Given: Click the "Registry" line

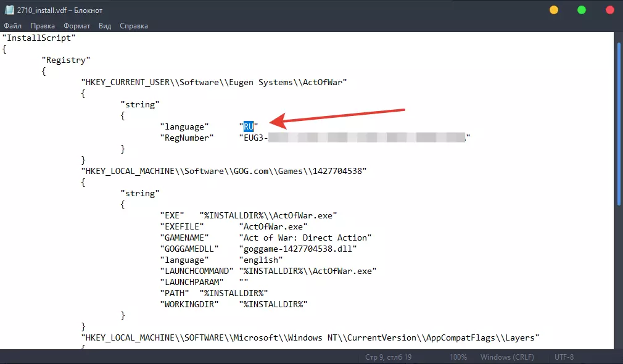Looking at the screenshot, I should [x=66, y=60].
